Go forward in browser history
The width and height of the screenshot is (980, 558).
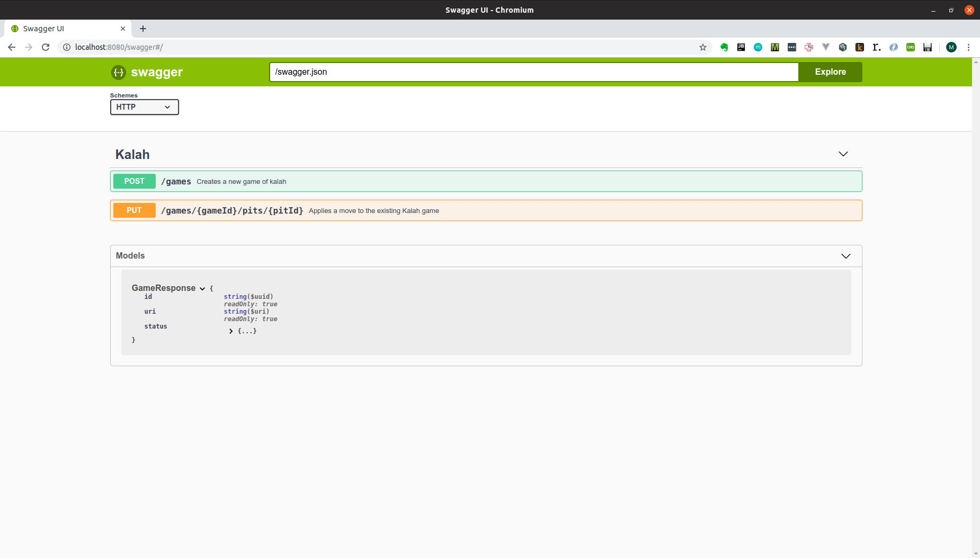pyautogui.click(x=29, y=47)
